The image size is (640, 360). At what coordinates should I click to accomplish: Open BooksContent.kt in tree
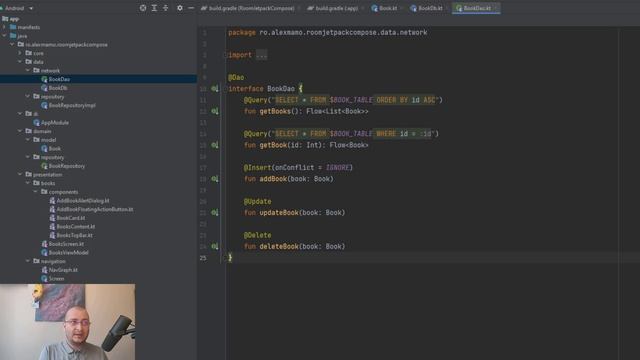(x=76, y=227)
